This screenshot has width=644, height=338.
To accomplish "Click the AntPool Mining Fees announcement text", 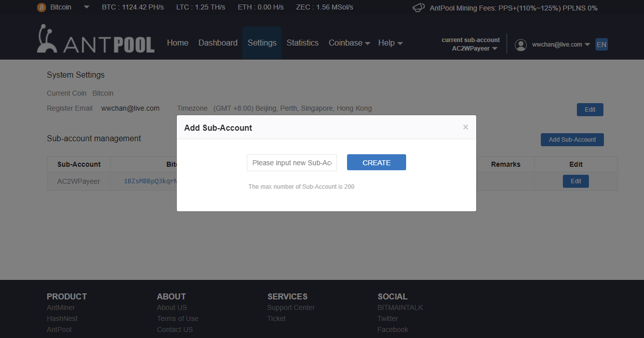I will click(514, 8).
